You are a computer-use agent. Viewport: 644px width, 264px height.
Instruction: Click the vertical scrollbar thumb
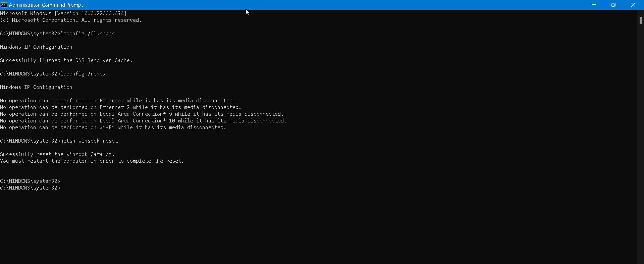[x=640, y=20]
